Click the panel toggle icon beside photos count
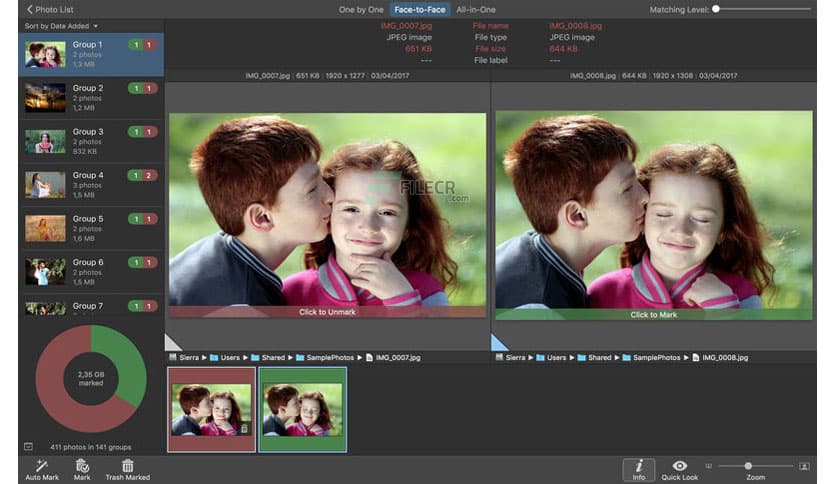This screenshot has width=836, height=484. click(28, 447)
